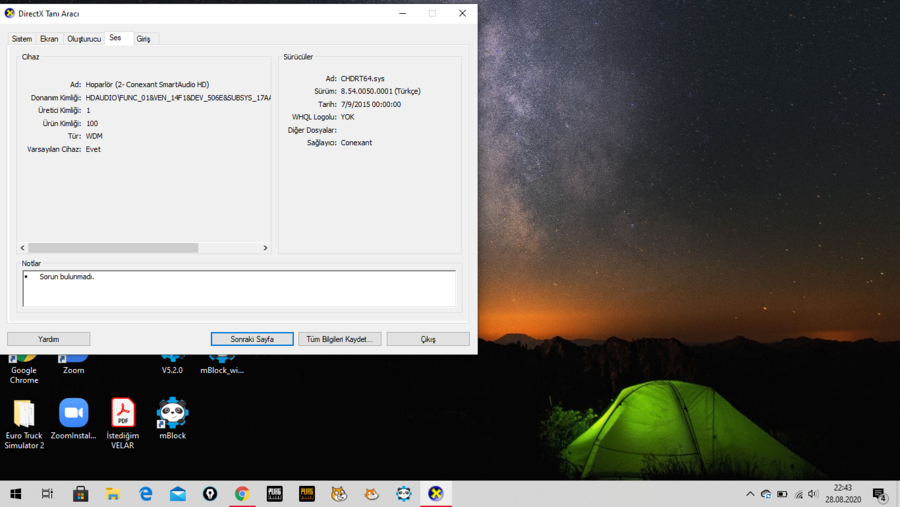Click inside the Notlar text box
The height and width of the screenshot is (507, 900).
239,288
